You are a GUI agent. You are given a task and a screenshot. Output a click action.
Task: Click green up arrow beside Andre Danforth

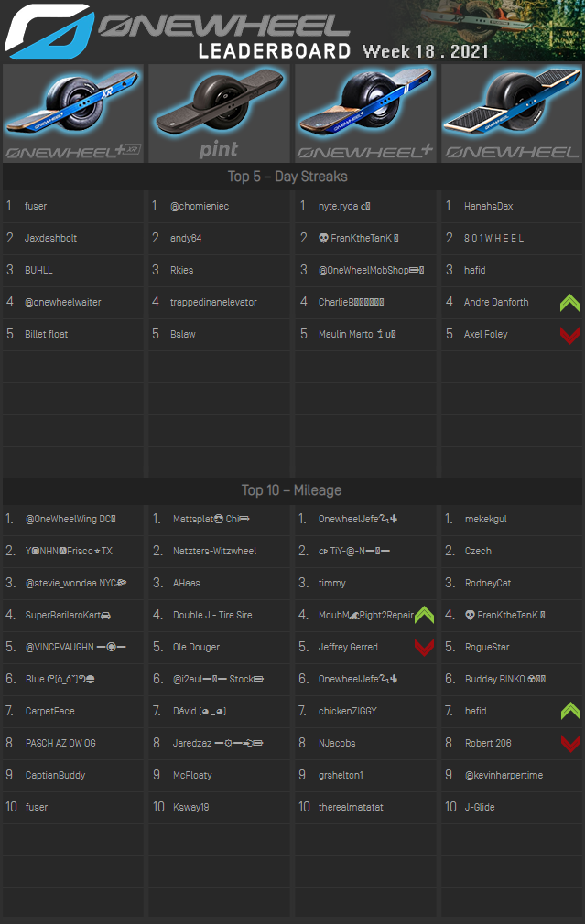(569, 303)
